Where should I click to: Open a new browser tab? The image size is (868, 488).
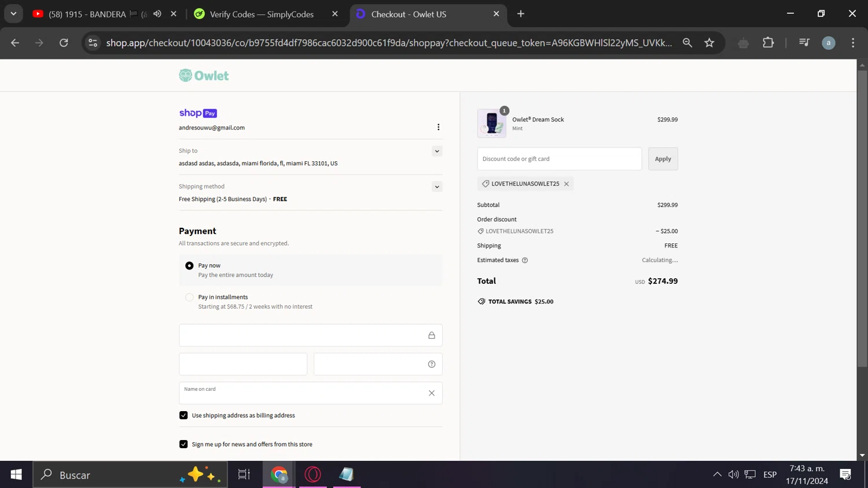521,14
